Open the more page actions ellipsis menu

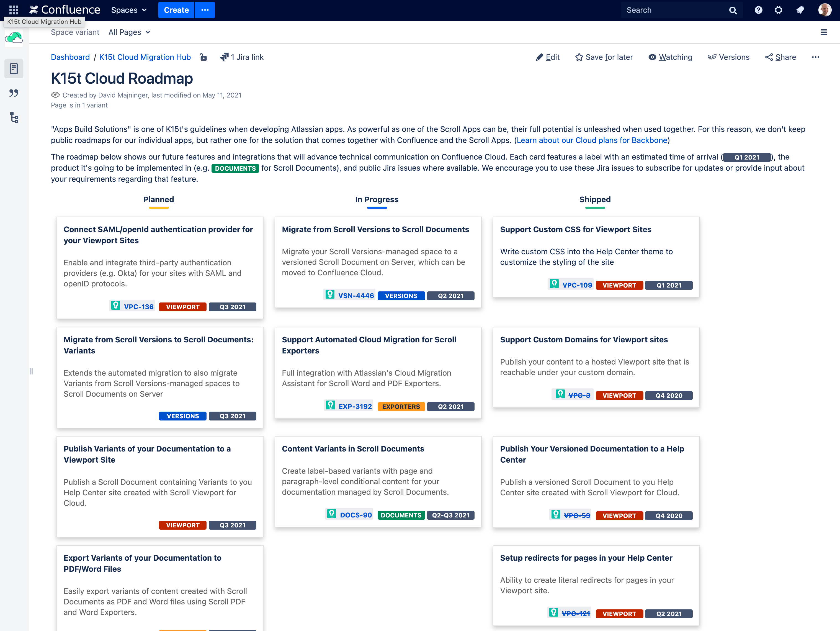(815, 57)
